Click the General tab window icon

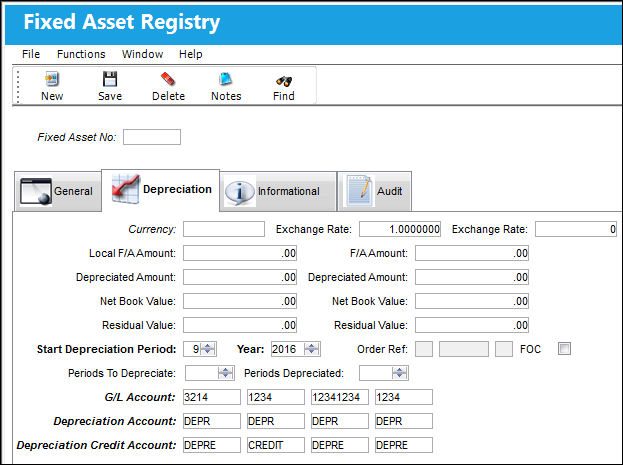[36, 191]
